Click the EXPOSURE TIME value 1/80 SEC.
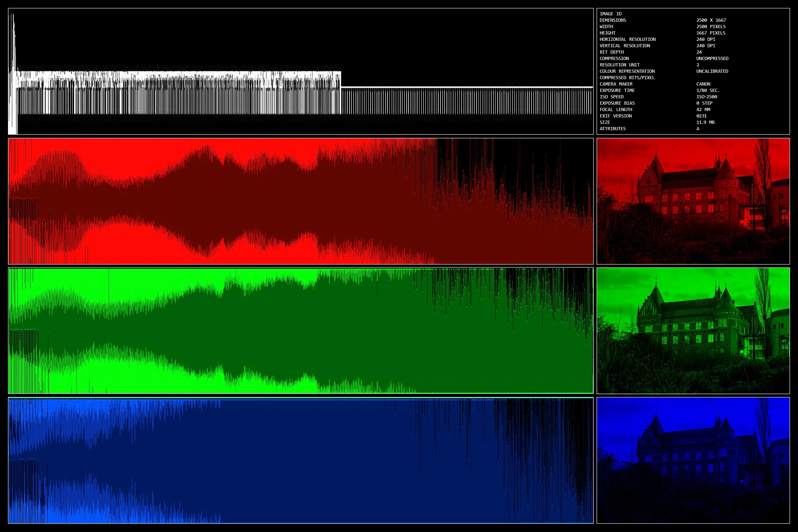 tap(708, 91)
